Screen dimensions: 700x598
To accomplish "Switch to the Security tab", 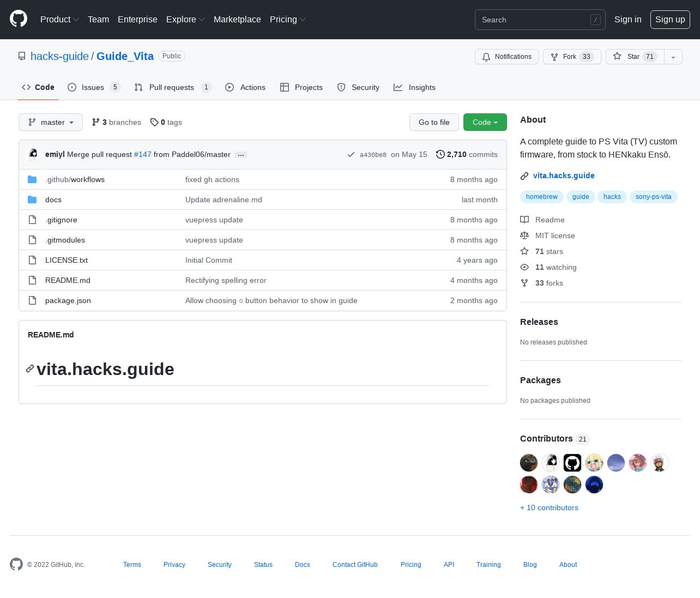I will click(358, 87).
